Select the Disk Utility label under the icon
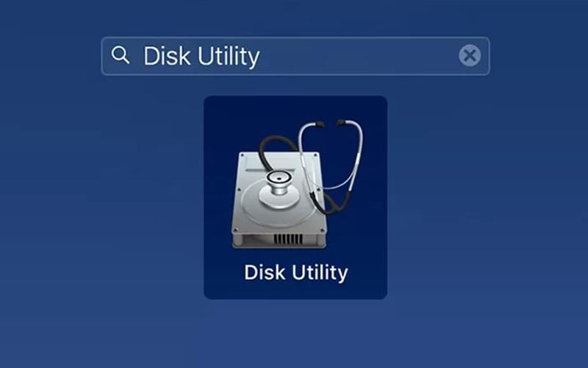Image resolution: width=588 pixels, height=368 pixels. click(296, 272)
